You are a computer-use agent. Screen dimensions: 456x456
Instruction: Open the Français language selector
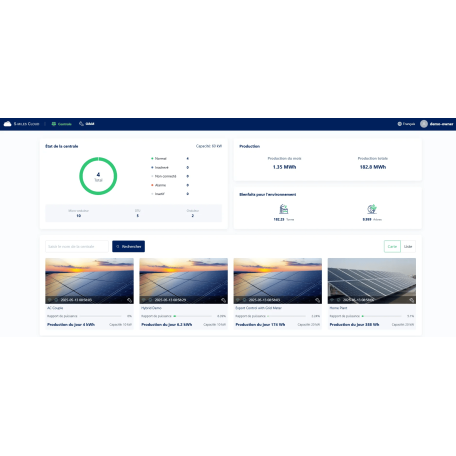406,124
